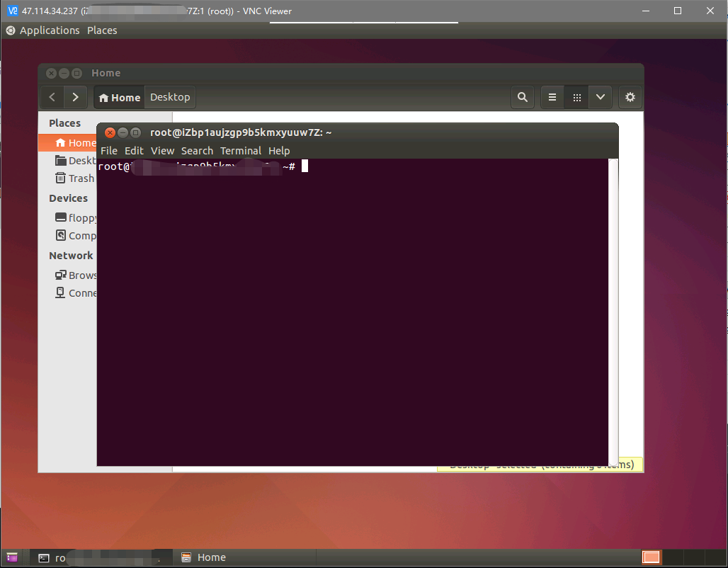Screen dimensions: 728x568
Task: Click inside the terminal prompt area
Action: tap(353, 312)
